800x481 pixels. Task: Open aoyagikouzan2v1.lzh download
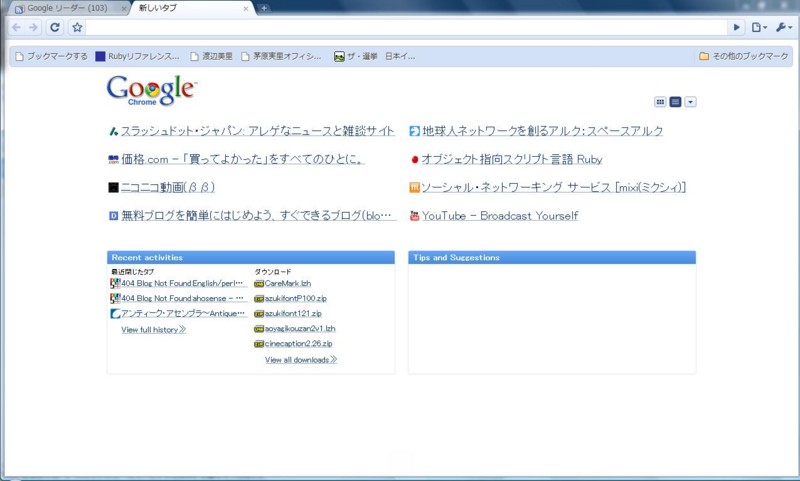[300, 328]
